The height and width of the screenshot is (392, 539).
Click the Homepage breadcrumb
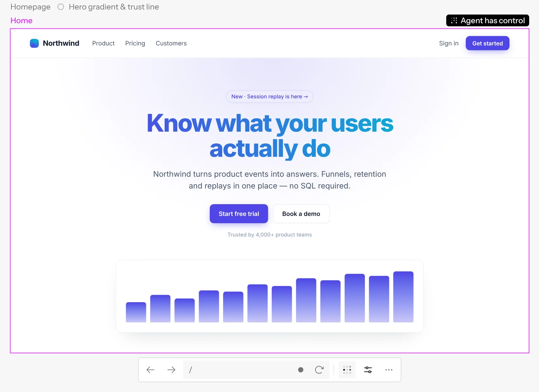30,7
